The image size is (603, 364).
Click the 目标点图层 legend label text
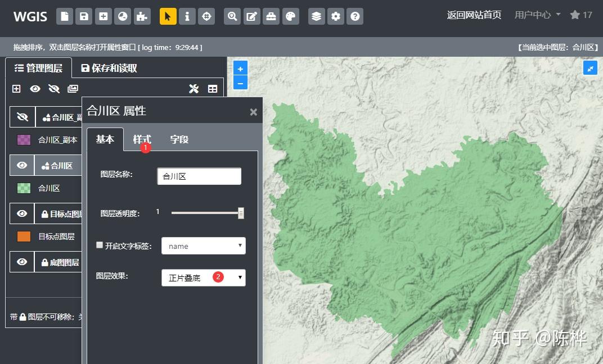point(56,236)
